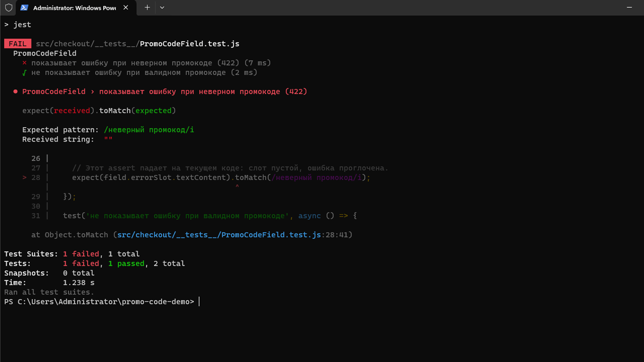644x362 pixels.
Task: Click the Test Suites summary line
Action: coord(72,254)
